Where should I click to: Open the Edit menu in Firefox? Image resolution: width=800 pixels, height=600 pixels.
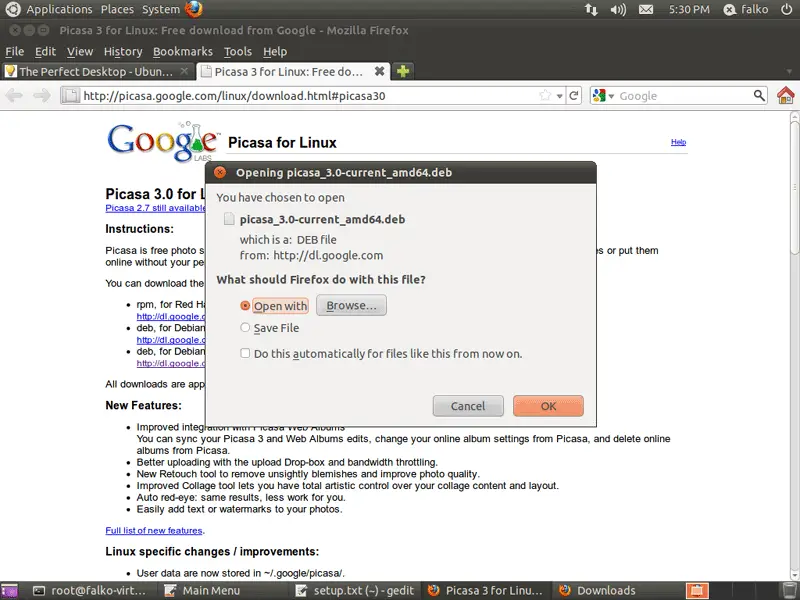[x=45, y=52]
